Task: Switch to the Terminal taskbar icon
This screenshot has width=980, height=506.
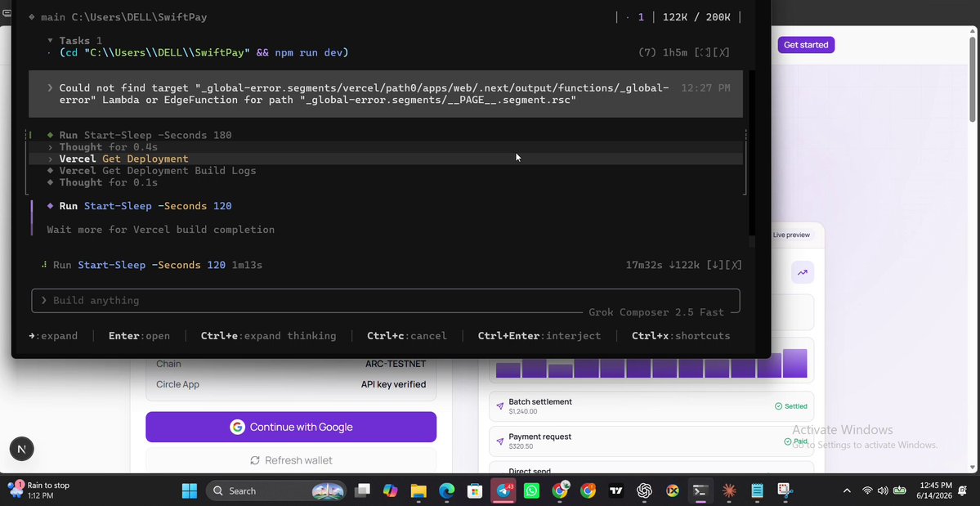Action: coord(700,491)
